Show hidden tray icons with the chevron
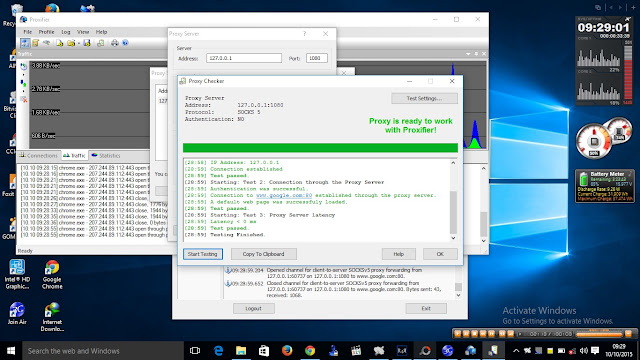 [516, 351]
